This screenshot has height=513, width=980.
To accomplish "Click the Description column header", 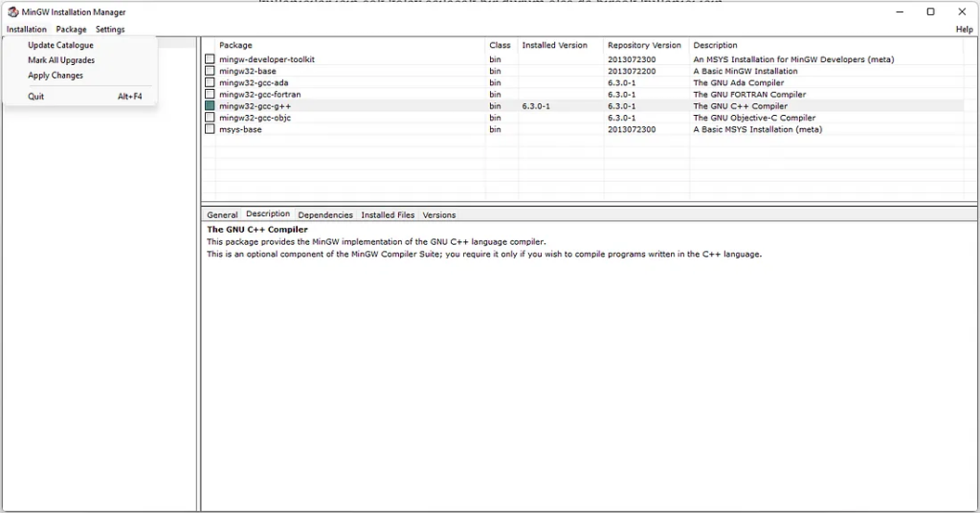I will 715,45.
